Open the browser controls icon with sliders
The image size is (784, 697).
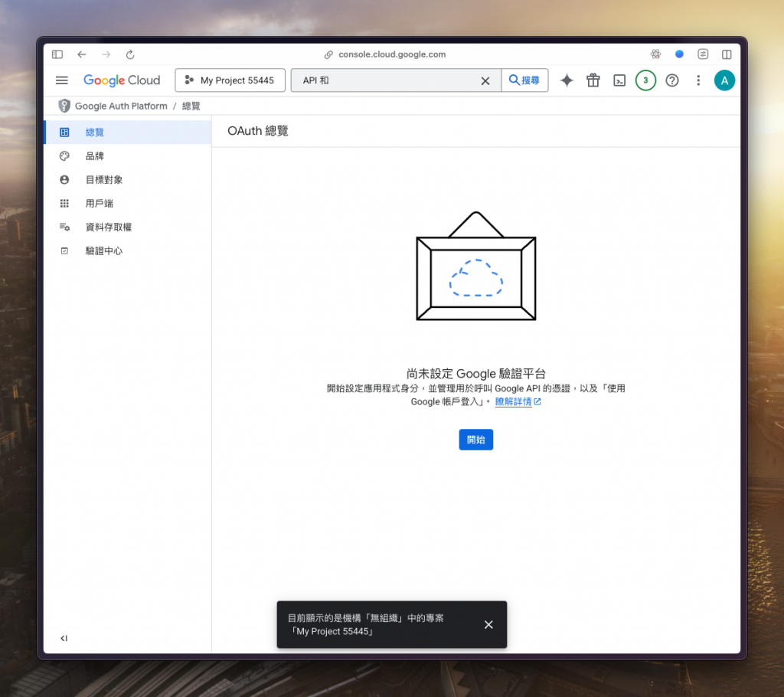pyautogui.click(x=703, y=54)
